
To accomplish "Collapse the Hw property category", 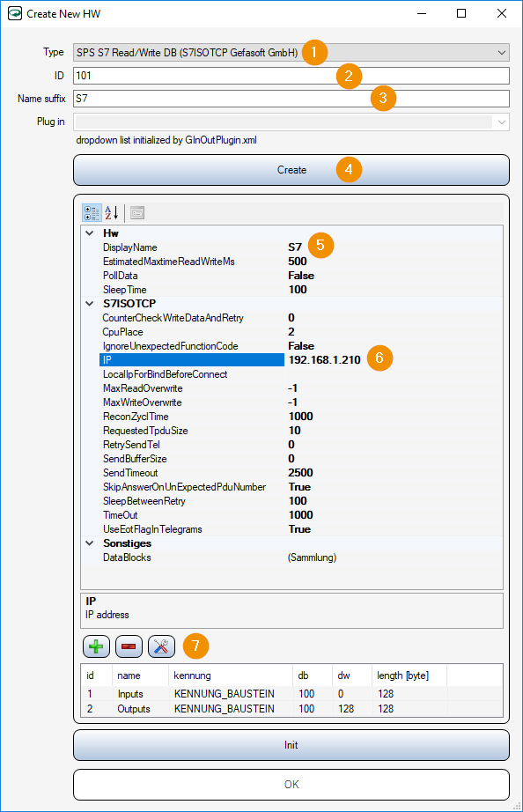I will [x=90, y=233].
